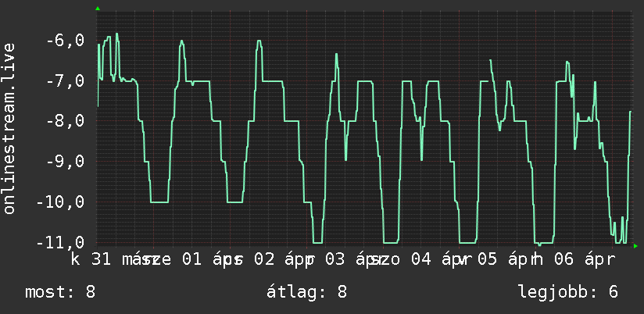Image resolution: width=644 pixels, height=314 pixels.
Task: Click the 'v 05 ápr' date label
Action: pos(496,260)
